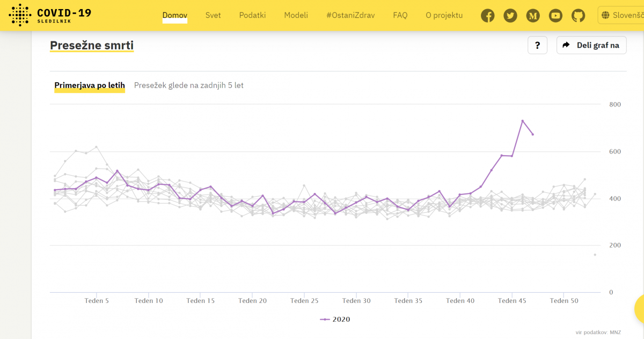This screenshot has height=339, width=644.
Task: Switch to Presežek glede na zadnjih 5 let
Action: 188,85
